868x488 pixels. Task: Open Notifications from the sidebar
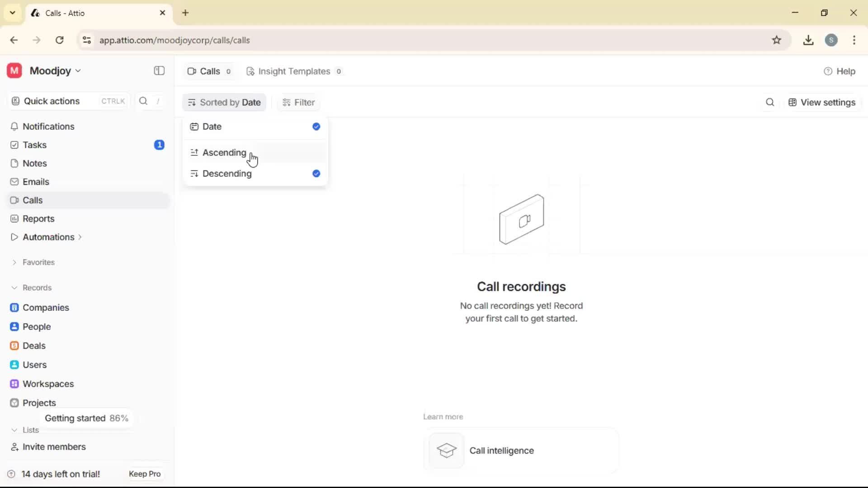point(49,127)
